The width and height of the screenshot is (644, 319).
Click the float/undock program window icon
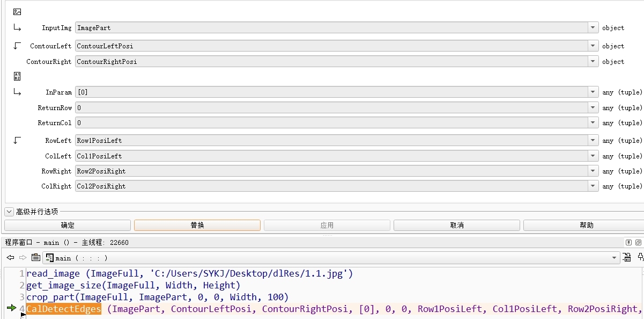pos(629,242)
